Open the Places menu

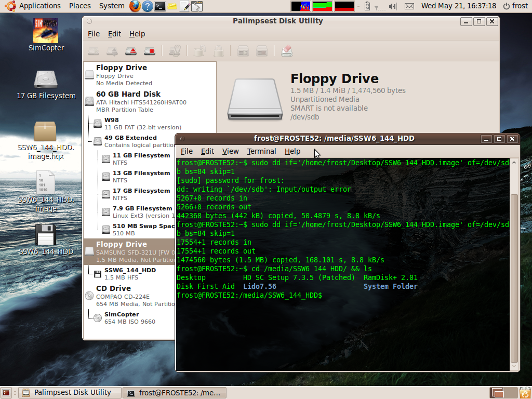[79, 6]
